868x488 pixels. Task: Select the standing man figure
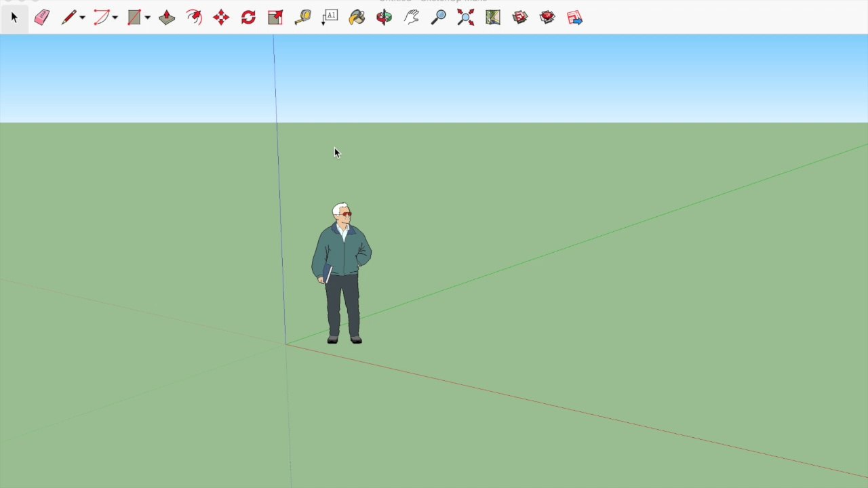pos(342,272)
